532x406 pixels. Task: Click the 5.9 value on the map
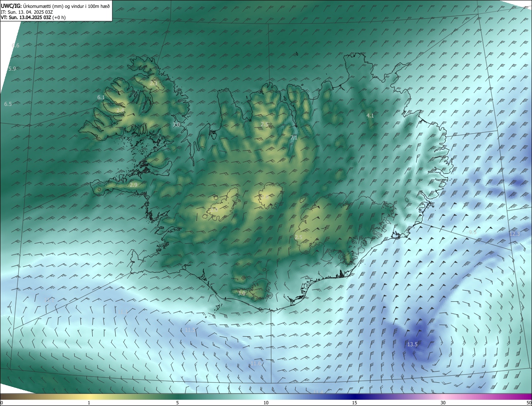point(12,68)
